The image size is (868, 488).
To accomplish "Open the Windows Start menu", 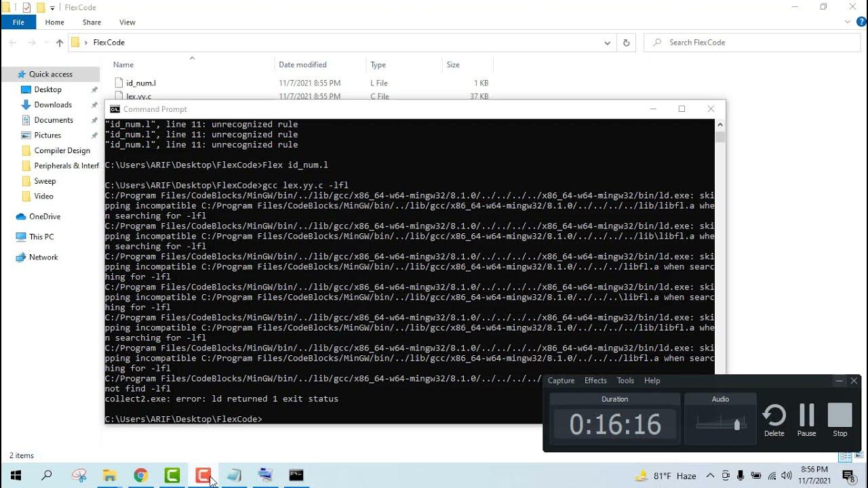I will click(x=16, y=476).
